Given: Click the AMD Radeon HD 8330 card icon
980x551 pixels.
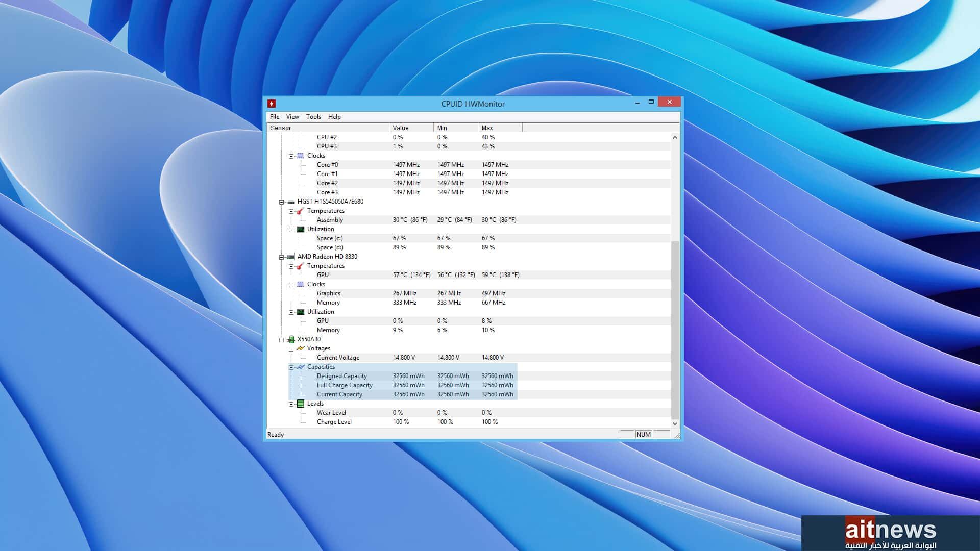Looking at the screenshot, I should coord(291,257).
